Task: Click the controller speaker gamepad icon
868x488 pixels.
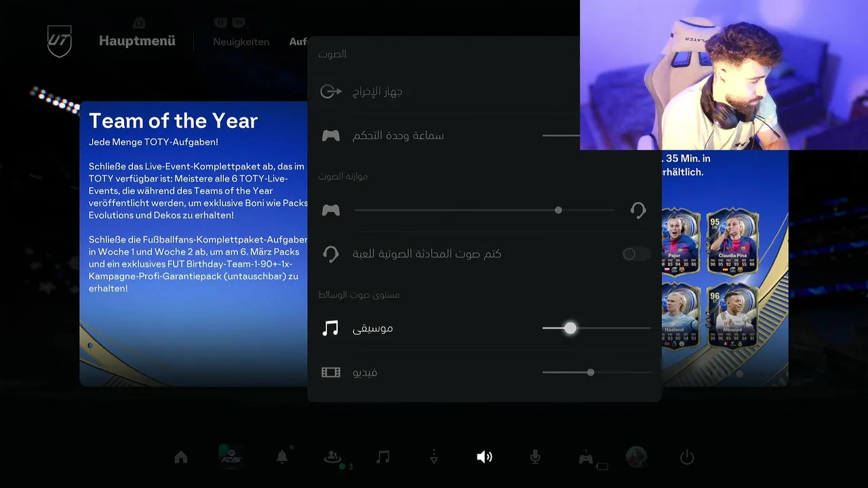Action: click(330, 136)
